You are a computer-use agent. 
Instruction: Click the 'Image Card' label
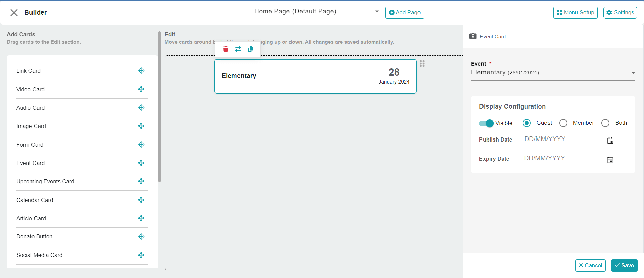point(31,126)
